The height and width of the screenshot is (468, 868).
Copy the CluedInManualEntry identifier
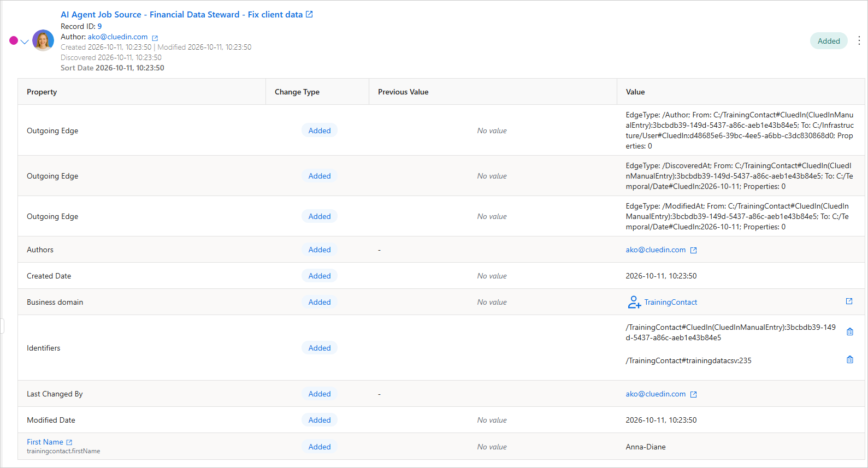[850, 331]
